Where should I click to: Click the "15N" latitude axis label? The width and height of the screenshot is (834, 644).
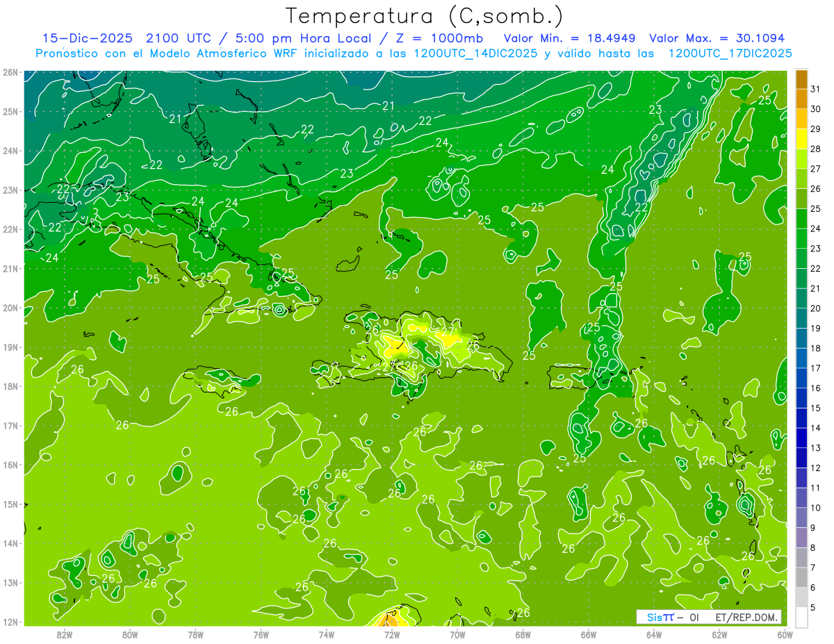(10, 504)
